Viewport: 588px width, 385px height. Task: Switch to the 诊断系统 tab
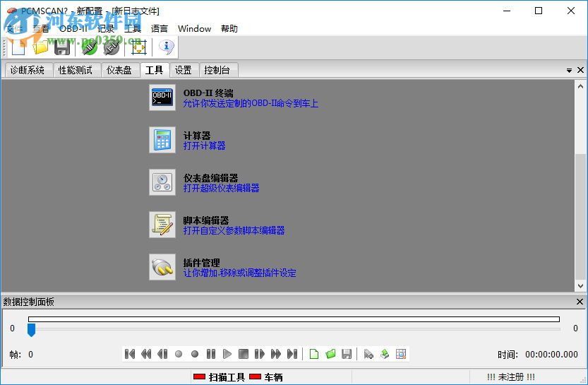pos(27,70)
